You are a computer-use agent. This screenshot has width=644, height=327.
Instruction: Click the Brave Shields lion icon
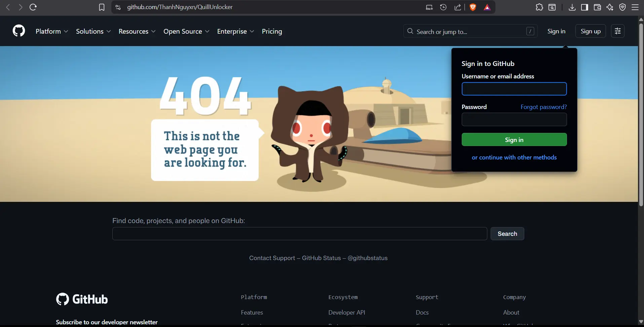[x=473, y=7]
